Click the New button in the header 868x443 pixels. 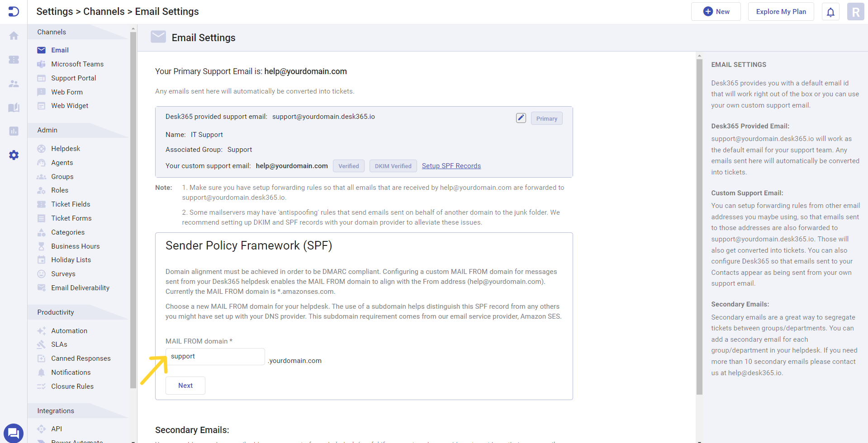716,11
